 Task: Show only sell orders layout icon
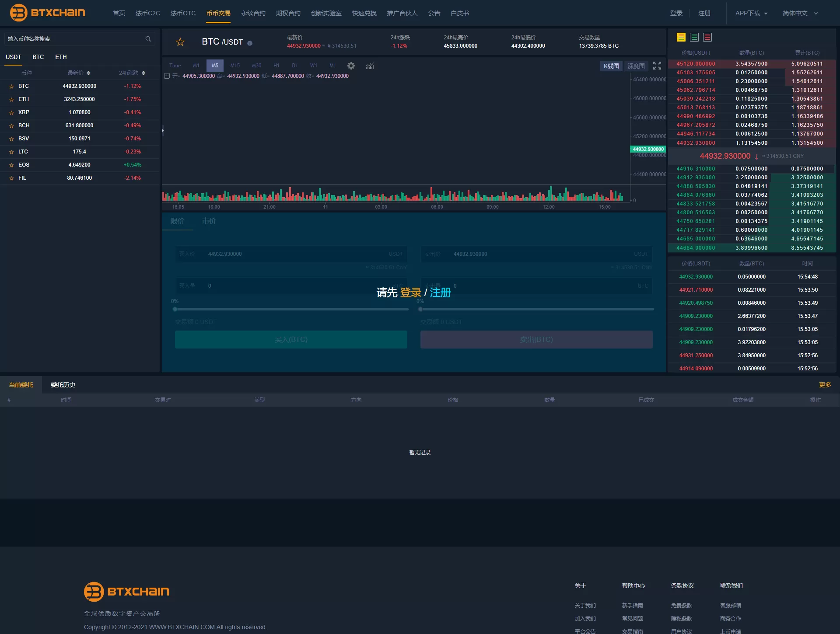[707, 37]
